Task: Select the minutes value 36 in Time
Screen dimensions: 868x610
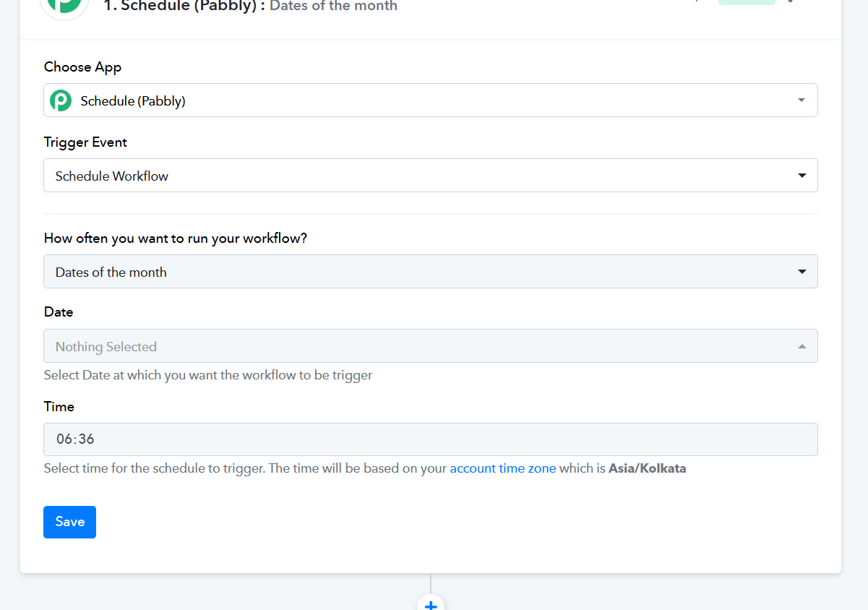Action: 87,439
